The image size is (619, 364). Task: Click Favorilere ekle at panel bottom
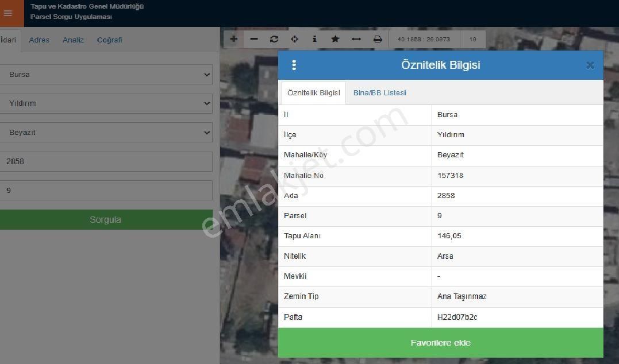(440, 343)
